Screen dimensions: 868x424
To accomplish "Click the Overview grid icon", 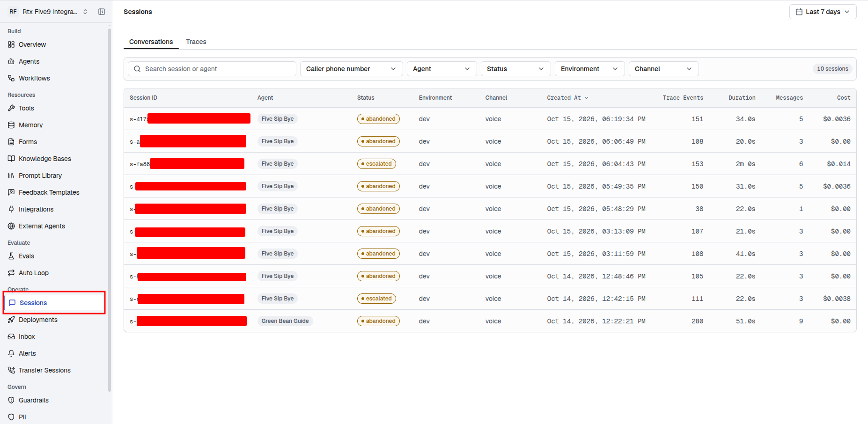I will 11,44.
